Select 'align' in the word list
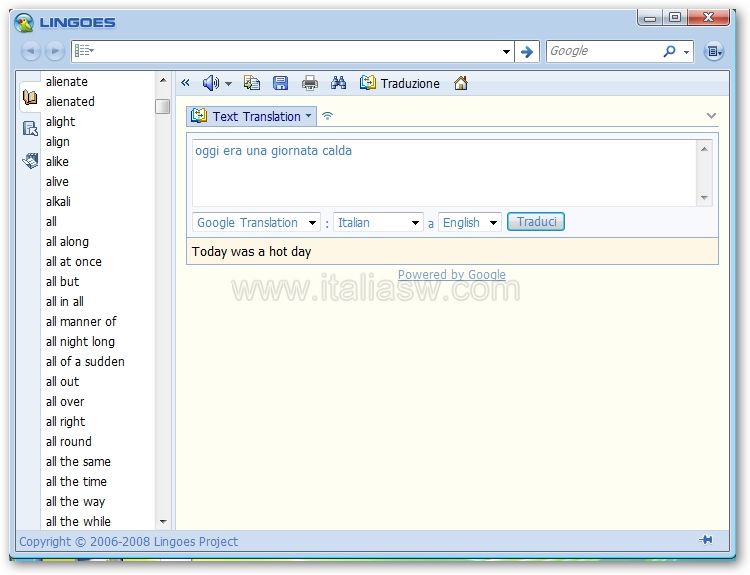The width and height of the screenshot is (750, 575). pyautogui.click(x=57, y=142)
